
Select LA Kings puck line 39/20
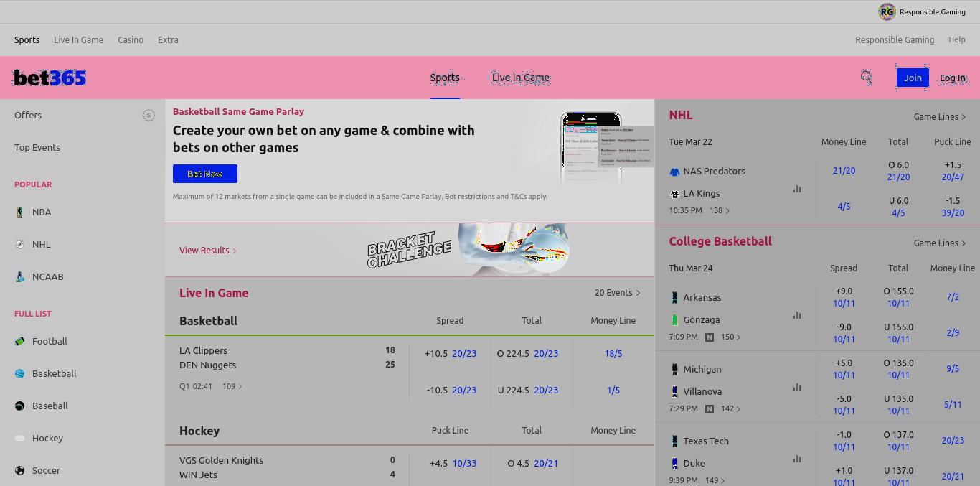coord(953,212)
